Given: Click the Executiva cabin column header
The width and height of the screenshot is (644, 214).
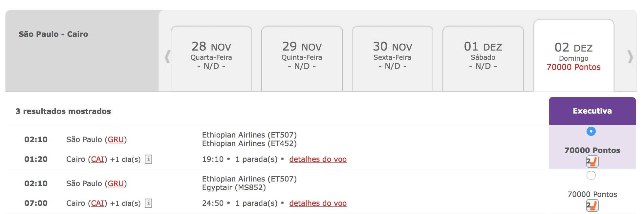Looking at the screenshot, I should pos(592,111).
